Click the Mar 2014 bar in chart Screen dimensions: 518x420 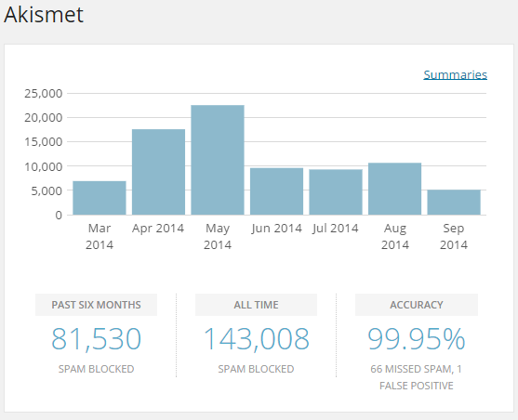pos(100,198)
